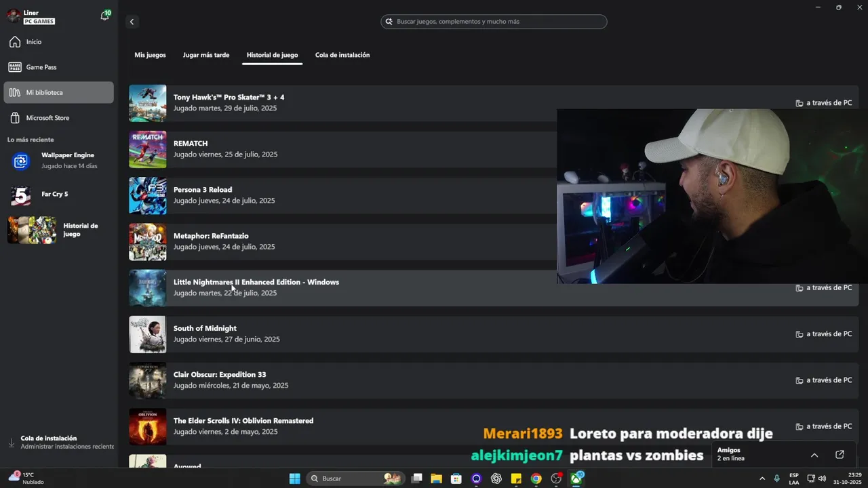Image resolution: width=868 pixels, height=488 pixels.
Task: Click Xbox app taskbar icon
Action: pos(576,479)
